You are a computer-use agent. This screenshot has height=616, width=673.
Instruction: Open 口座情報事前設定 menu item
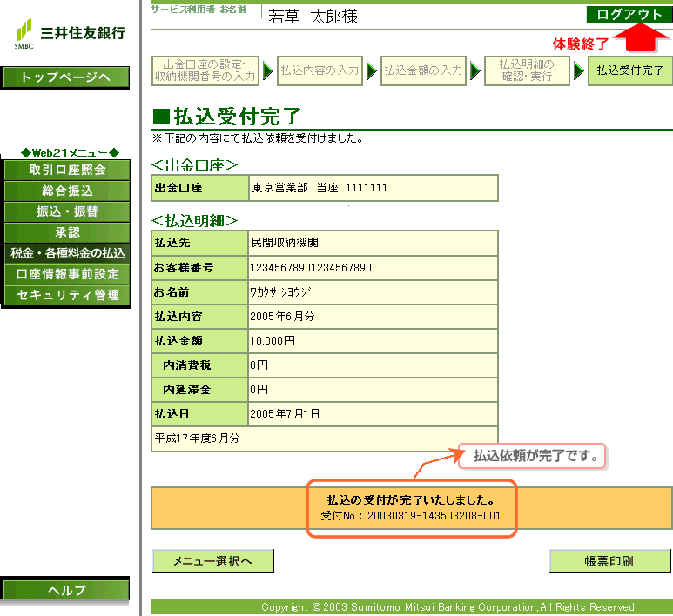click(x=67, y=274)
